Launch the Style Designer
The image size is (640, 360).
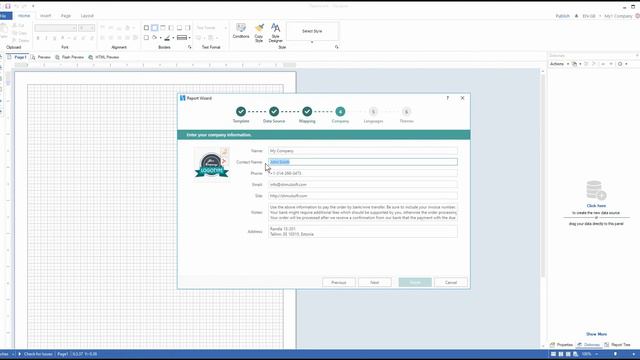pos(276,33)
